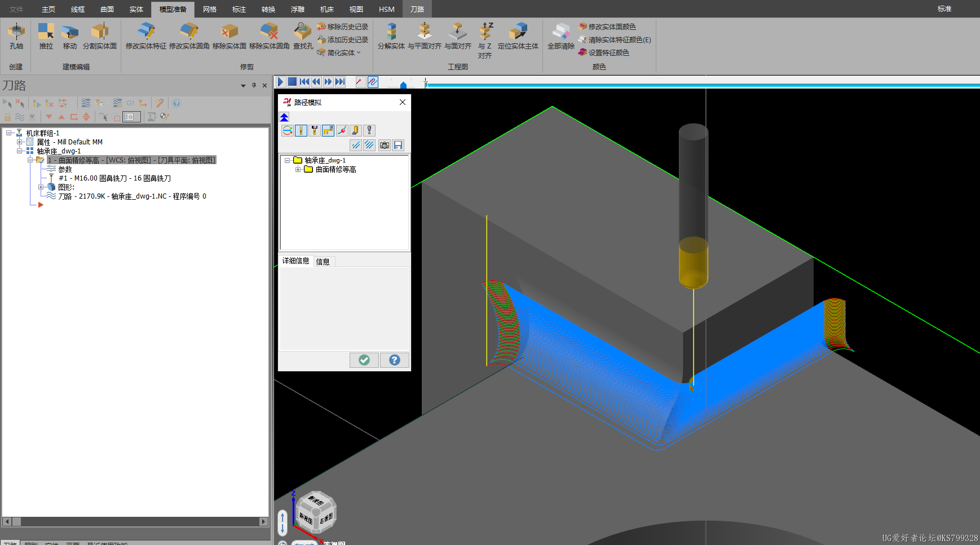
Task: Click the lock operations icon in toolpath toolbar
Action: click(8, 117)
